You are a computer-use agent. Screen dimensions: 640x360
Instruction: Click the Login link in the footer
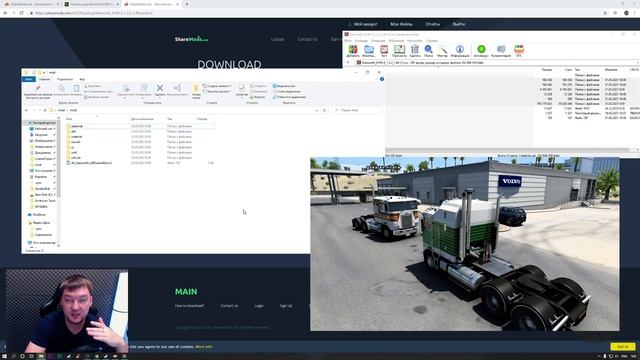(259, 306)
